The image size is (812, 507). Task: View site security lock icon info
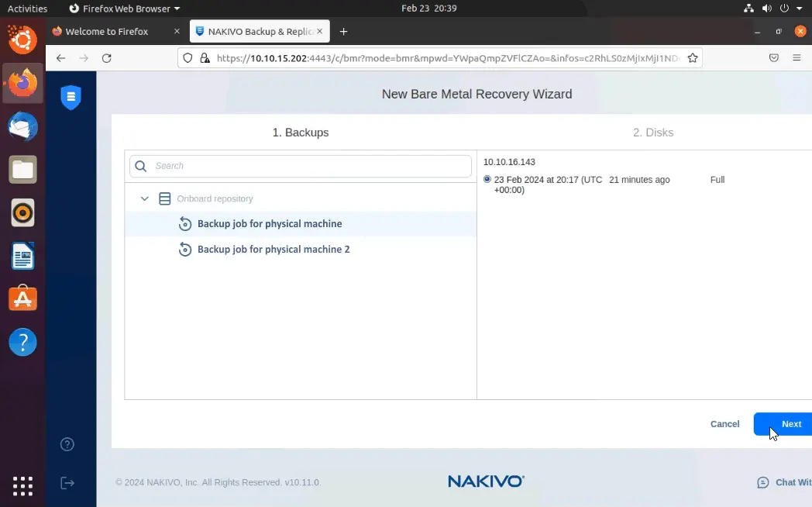click(x=205, y=58)
